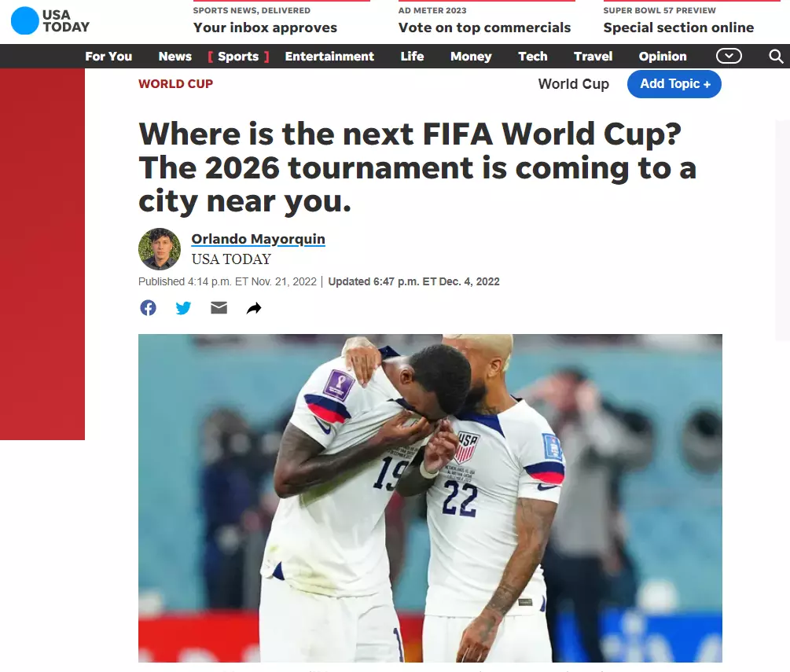Open the share arrow icon

(x=254, y=308)
